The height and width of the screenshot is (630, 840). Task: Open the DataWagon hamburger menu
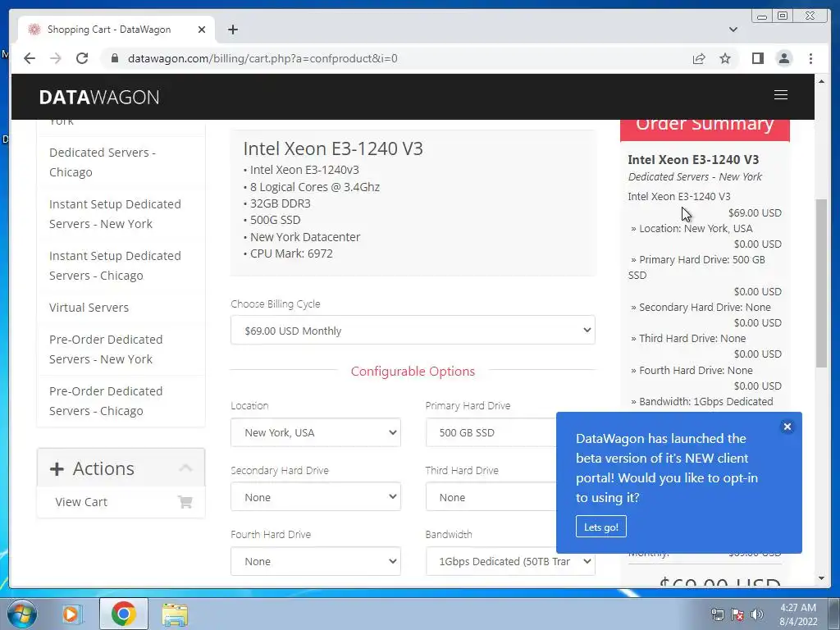(x=781, y=95)
